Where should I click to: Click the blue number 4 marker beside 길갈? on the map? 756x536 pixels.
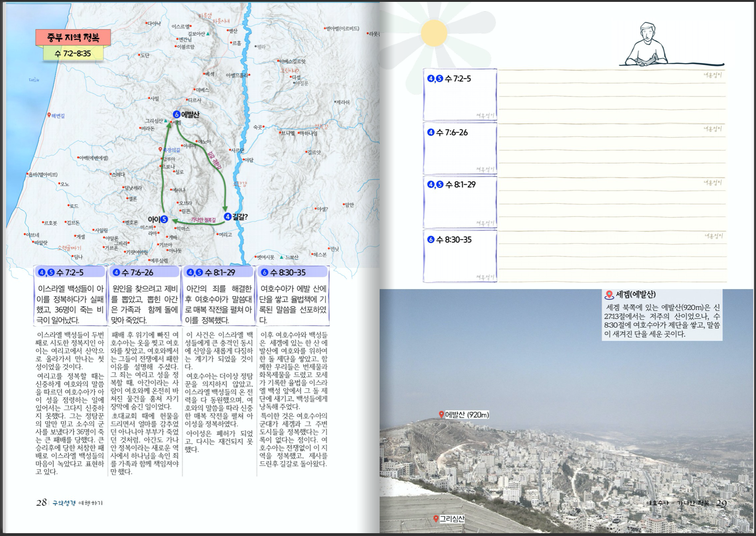point(228,216)
